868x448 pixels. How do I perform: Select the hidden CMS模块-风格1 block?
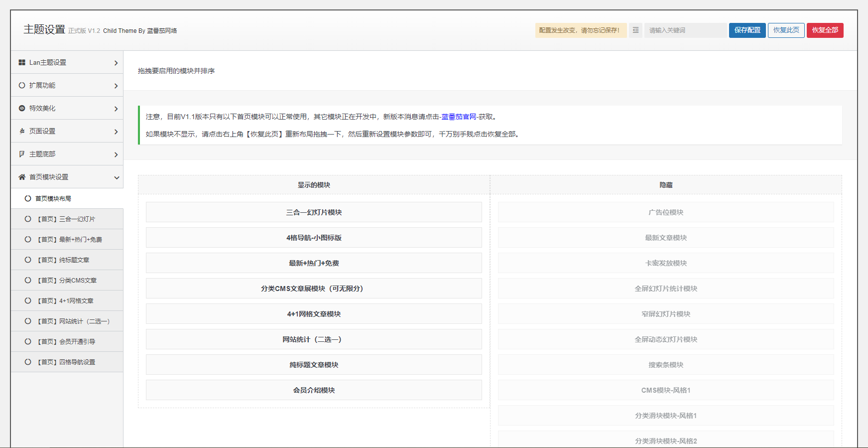[666, 390]
